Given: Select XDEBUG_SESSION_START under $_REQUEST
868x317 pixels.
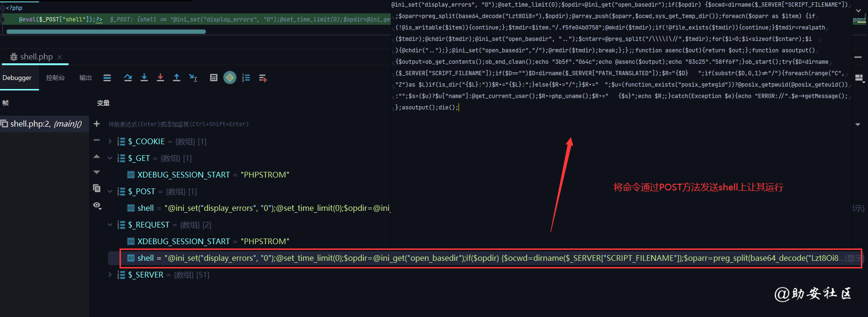Looking at the screenshot, I should [x=209, y=241].
